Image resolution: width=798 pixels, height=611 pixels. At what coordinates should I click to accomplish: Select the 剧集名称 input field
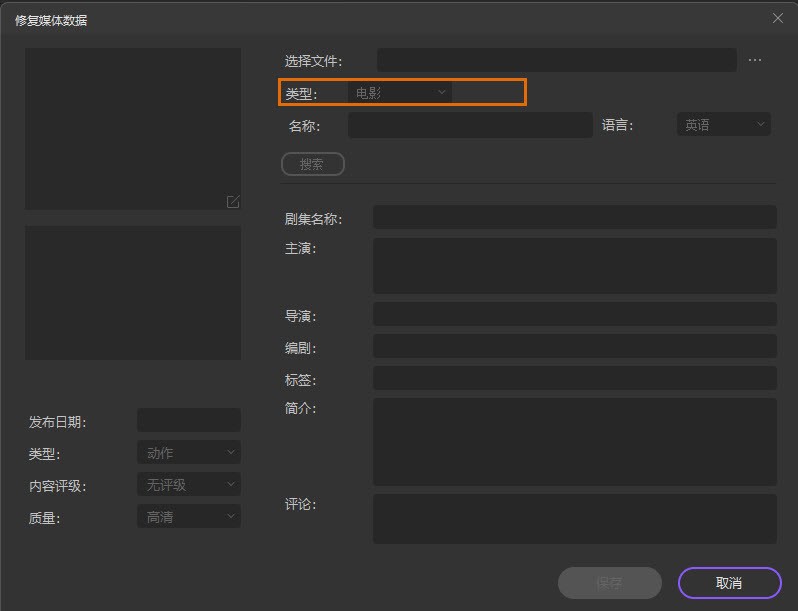coord(574,217)
